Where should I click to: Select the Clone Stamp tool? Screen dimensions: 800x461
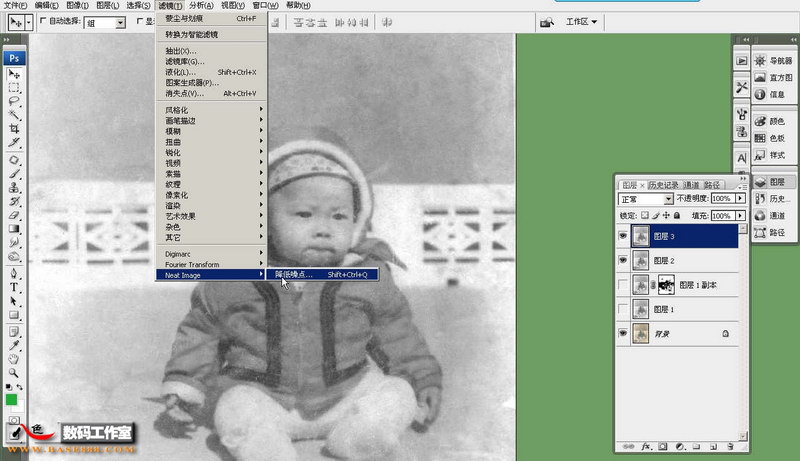tap(14, 188)
